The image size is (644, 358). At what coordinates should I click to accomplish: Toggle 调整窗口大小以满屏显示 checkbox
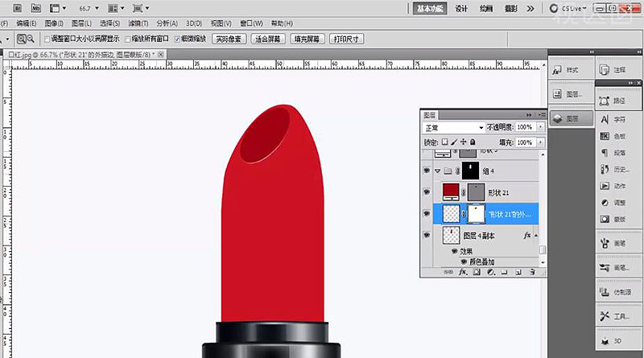(x=47, y=39)
